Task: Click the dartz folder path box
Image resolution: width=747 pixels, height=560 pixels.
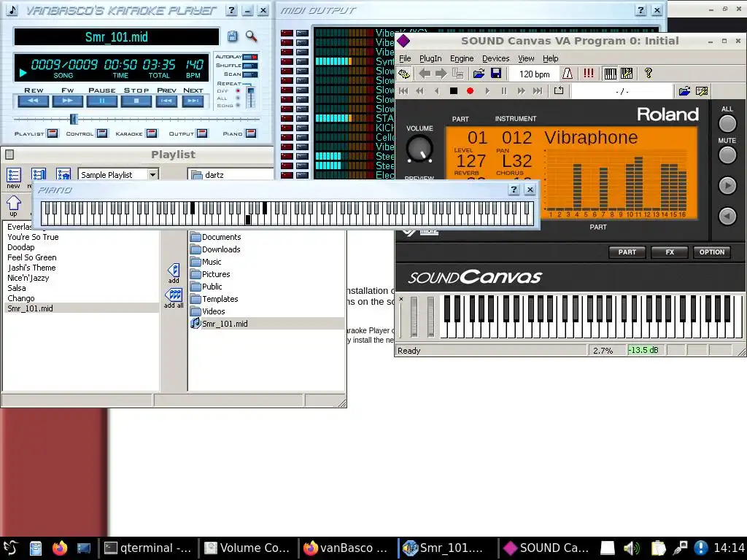Action: pos(231,175)
